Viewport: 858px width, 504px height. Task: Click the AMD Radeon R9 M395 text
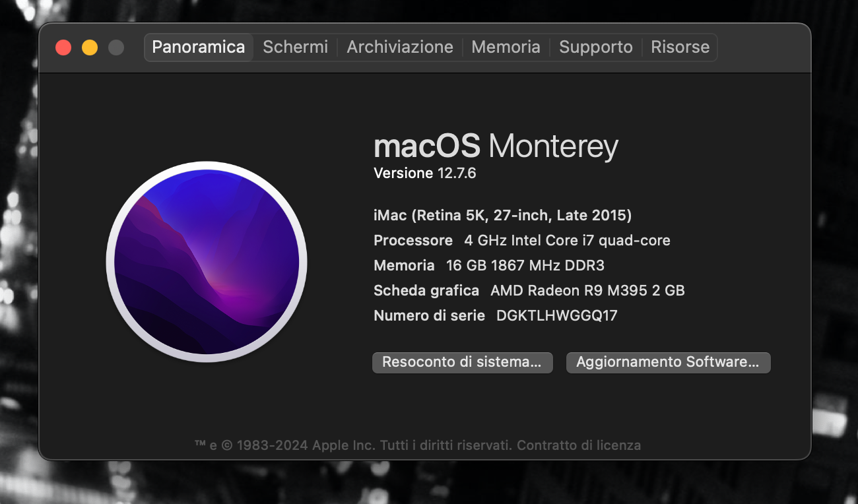[587, 290]
